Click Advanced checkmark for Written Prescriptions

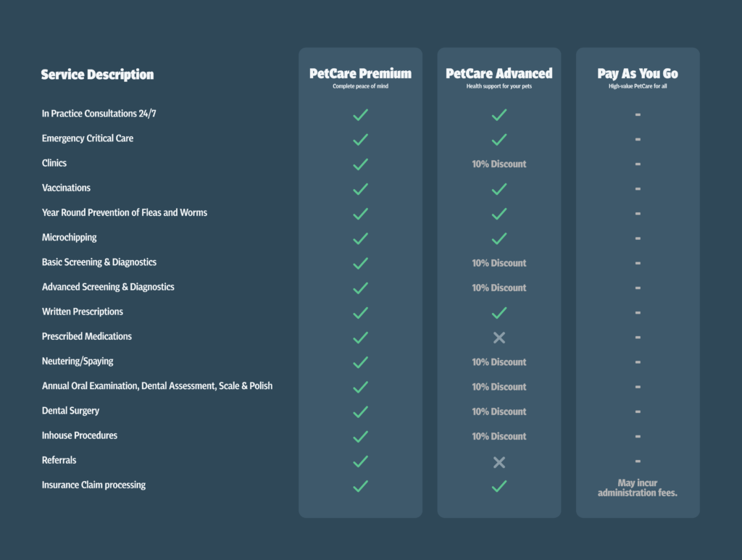point(499,313)
